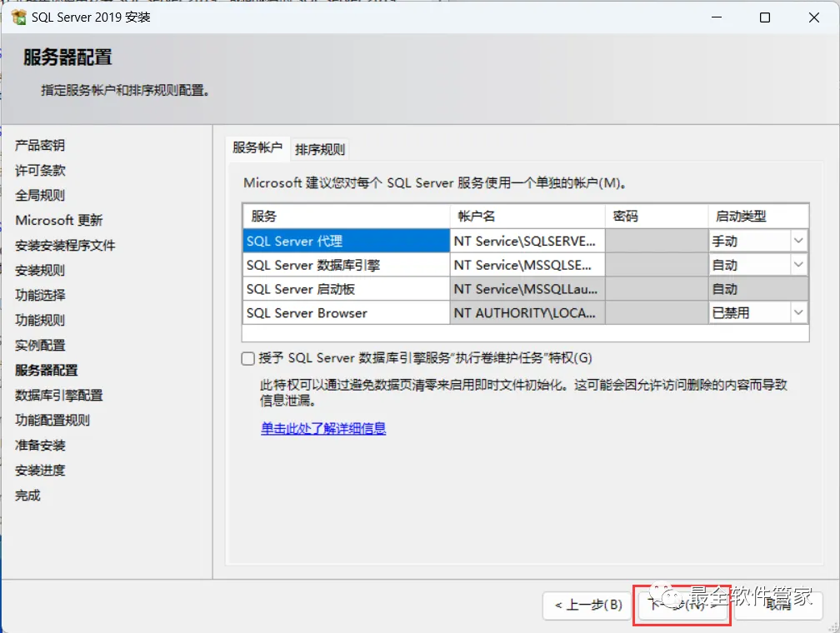Select 功能规则 step in sidebar
Viewport: 840px width, 633px height.
pos(40,321)
